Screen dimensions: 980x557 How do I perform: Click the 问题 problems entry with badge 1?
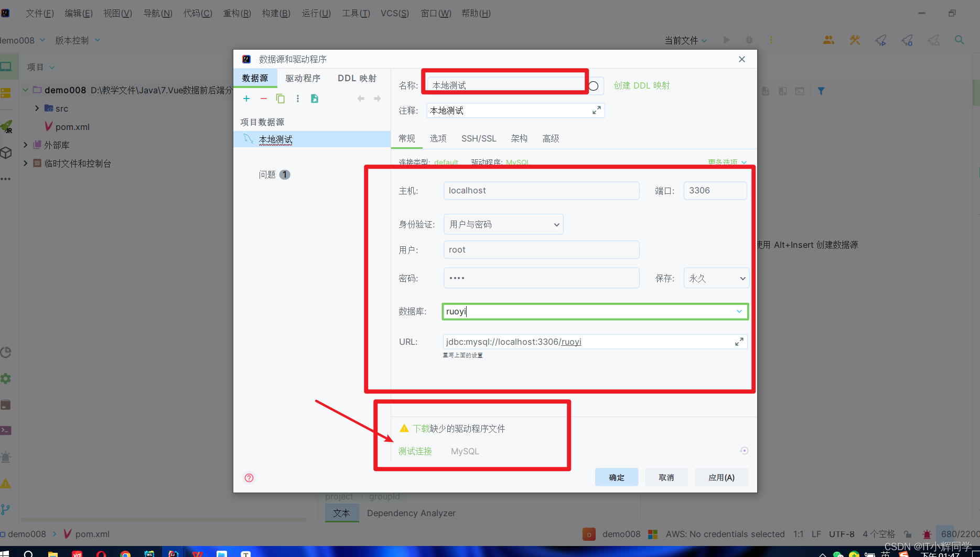click(x=274, y=174)
